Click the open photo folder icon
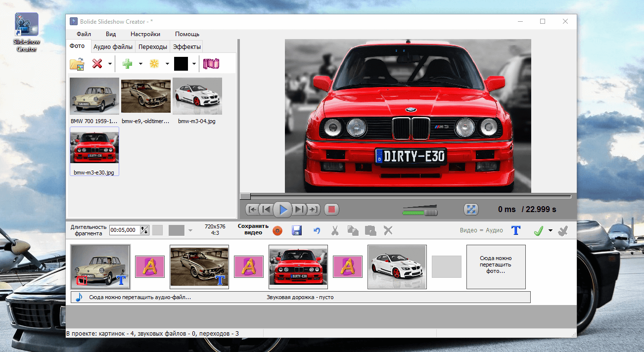 pos(77,64)
